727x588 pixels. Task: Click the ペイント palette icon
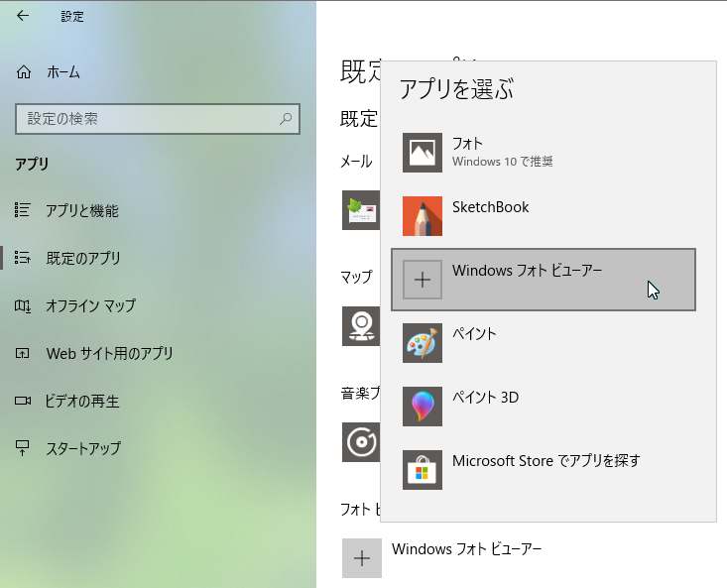pos(422,343)
